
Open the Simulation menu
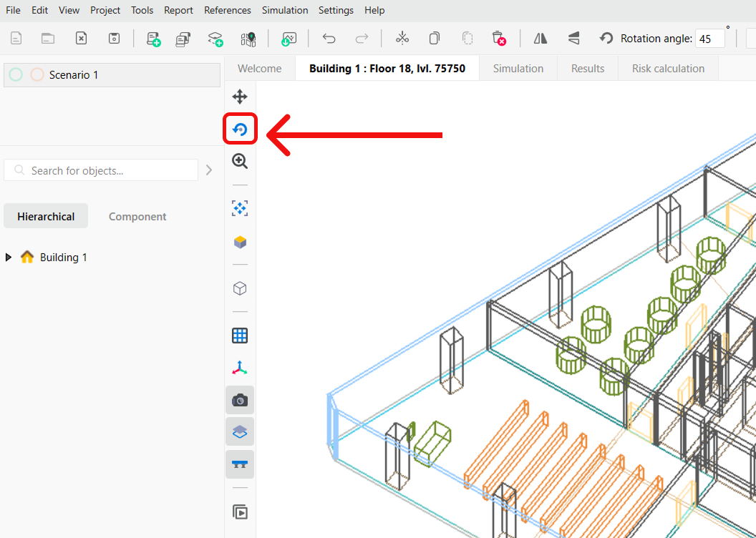click(x=284, y=10)
